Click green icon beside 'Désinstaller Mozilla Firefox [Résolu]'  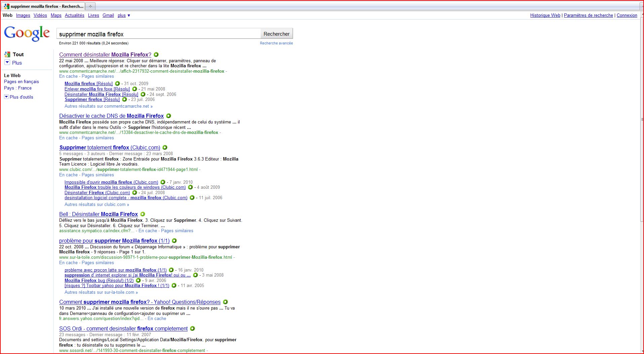pyautogui.click(x=143, y=94)
